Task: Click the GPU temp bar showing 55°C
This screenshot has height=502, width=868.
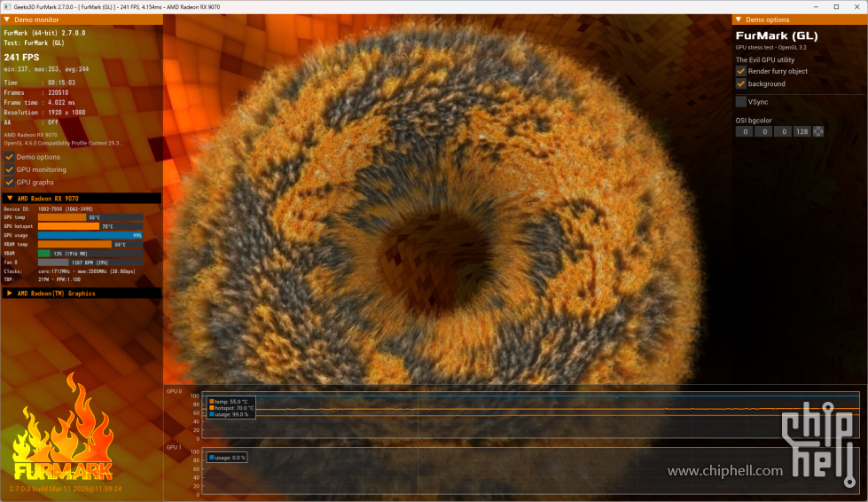Action: 90,217
